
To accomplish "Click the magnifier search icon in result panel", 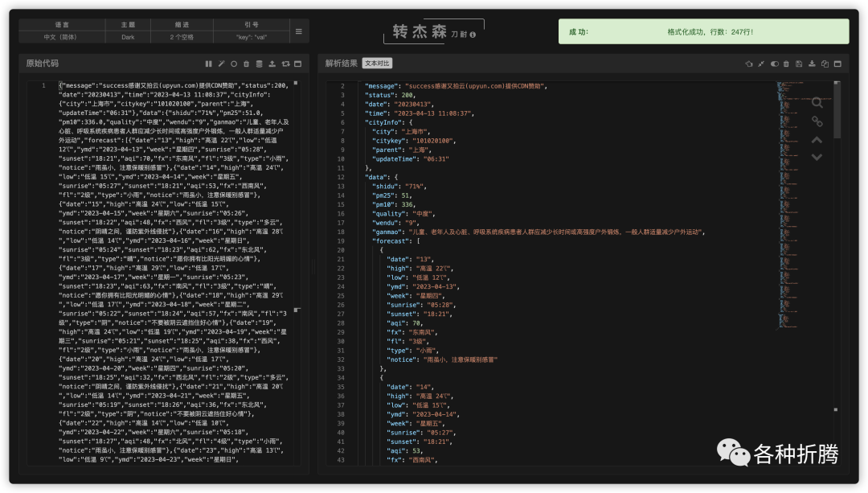I will point(817,103).
